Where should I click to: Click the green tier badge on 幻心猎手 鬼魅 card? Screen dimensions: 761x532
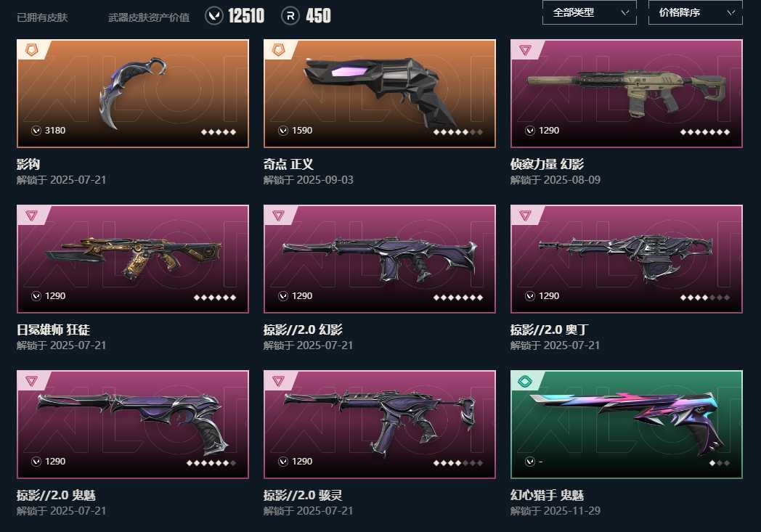point(525,381)
